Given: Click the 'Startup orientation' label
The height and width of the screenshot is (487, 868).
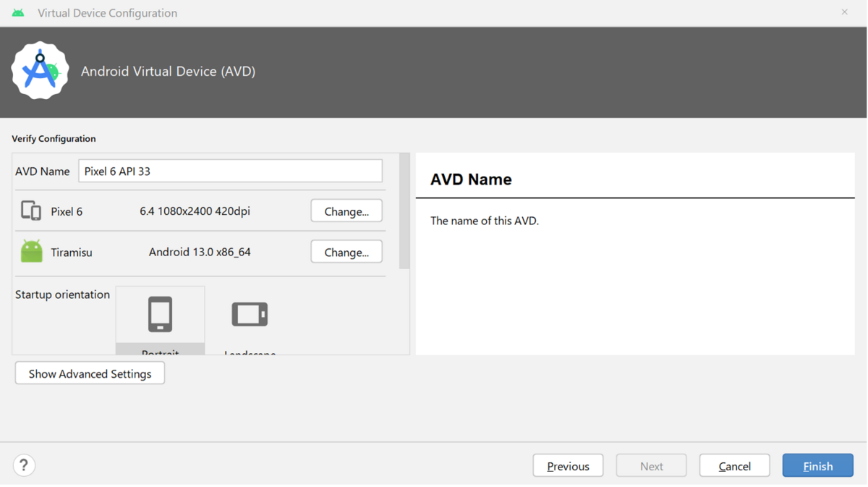Looking at the screenshot, I should 62,295.
